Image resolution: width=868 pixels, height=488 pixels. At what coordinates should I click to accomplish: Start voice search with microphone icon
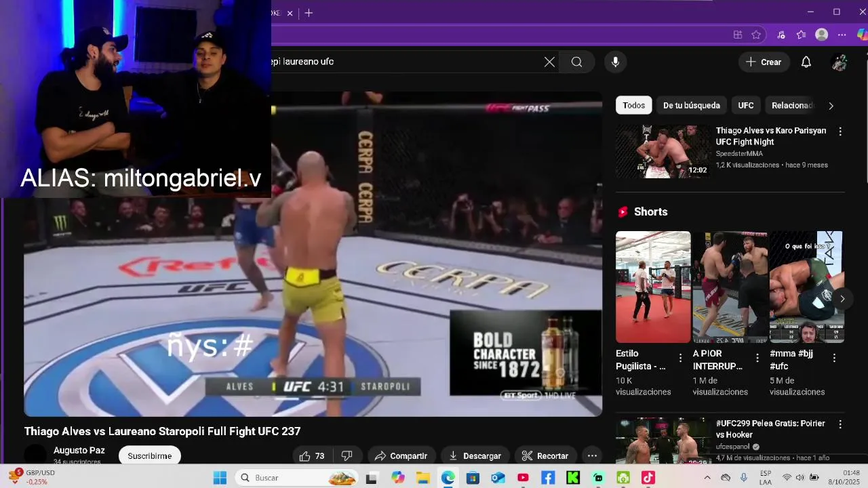[615, 62]
